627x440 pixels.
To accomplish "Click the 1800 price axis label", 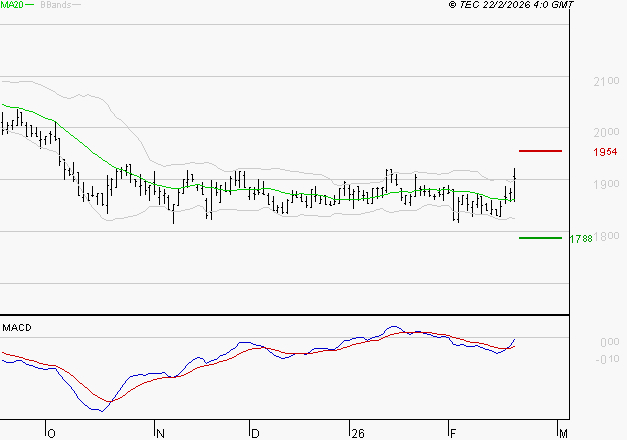I will click(x=604, y=236).
